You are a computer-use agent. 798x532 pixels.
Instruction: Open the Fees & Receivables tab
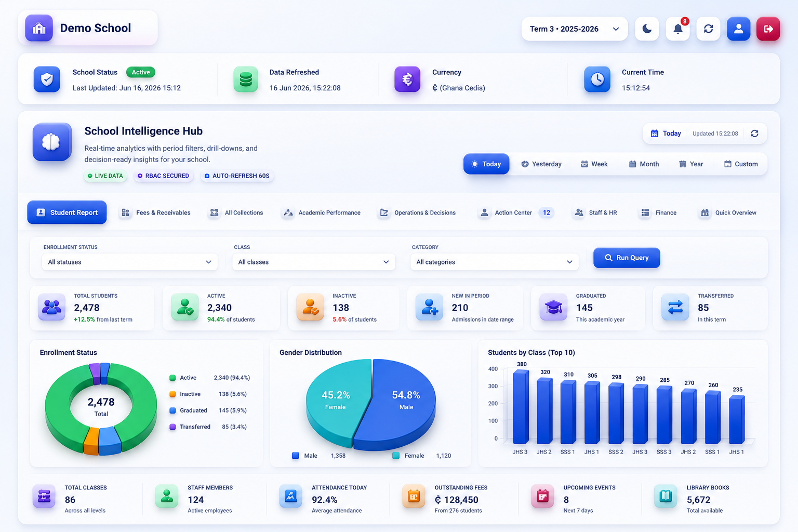[156, 213]
